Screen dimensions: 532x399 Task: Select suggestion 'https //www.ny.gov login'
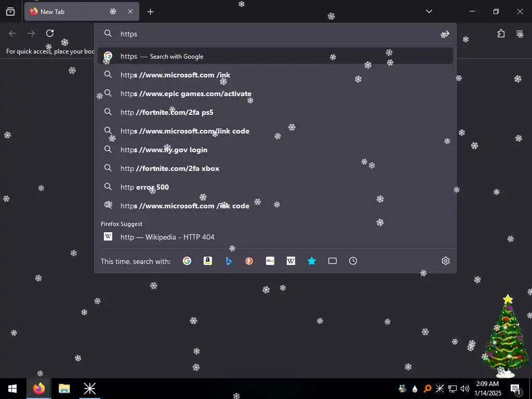click(275, 150)
